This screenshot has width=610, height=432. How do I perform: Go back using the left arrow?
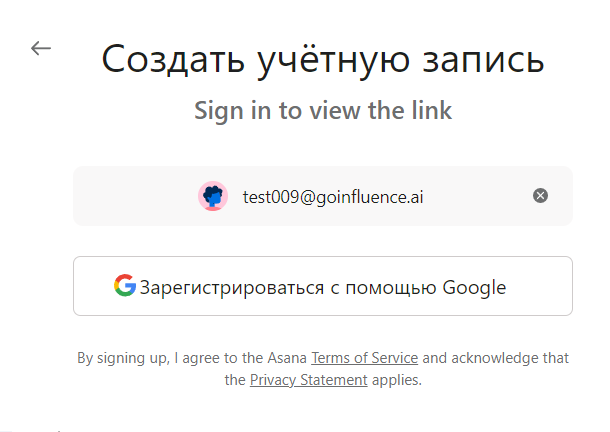click(41, 48)
